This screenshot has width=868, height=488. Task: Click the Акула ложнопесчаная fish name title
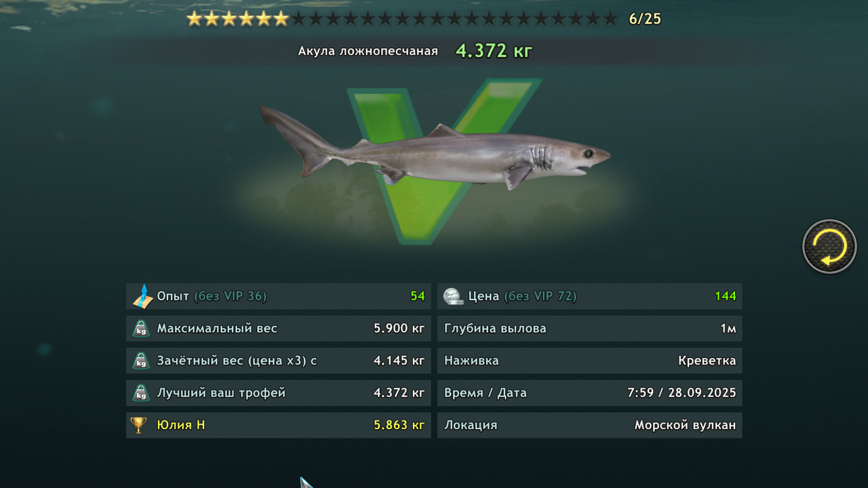(368, 51)
